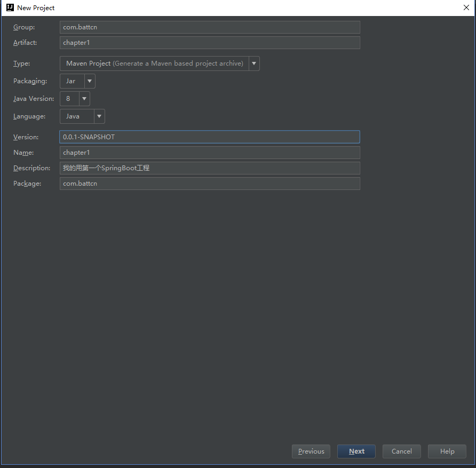Viewport: 476px width, 468px height.
Task: Click the "Java Version:" label
Action: (x=34, y=99)
